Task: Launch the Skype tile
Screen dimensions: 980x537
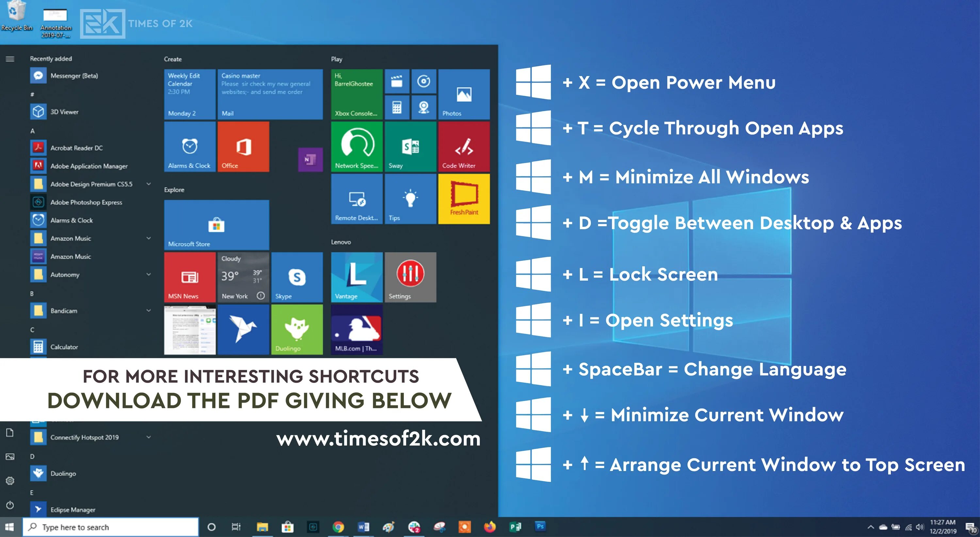Action: click(x=297, y=277)
